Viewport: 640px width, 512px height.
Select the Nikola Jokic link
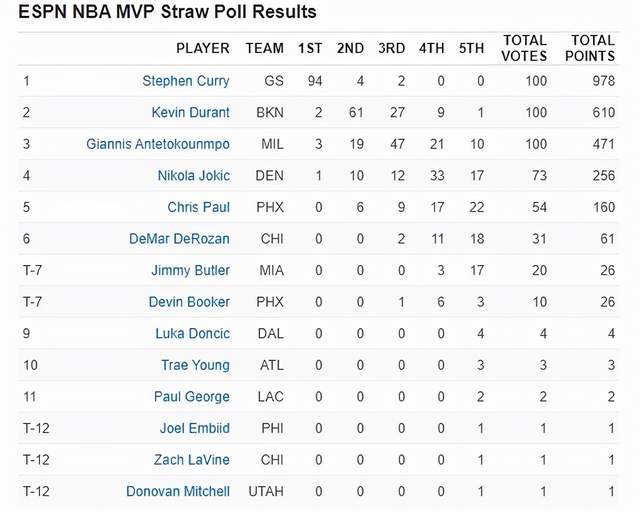(193, 176)
